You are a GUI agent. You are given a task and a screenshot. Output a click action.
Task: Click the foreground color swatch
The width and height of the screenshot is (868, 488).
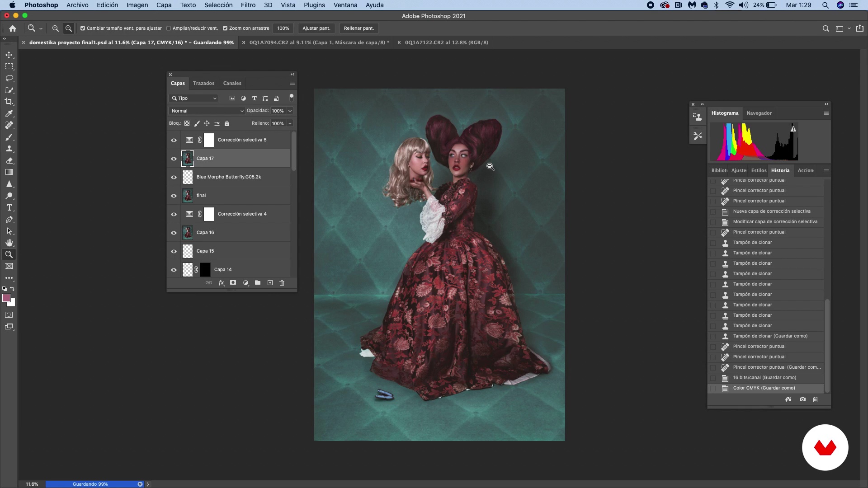[x=6, y=298]
